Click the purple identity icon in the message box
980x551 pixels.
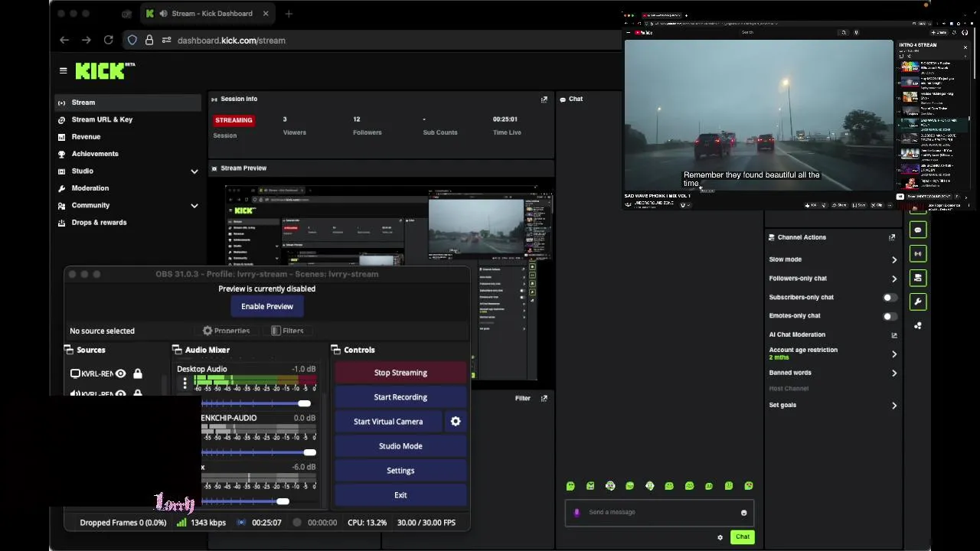(577, 513)
